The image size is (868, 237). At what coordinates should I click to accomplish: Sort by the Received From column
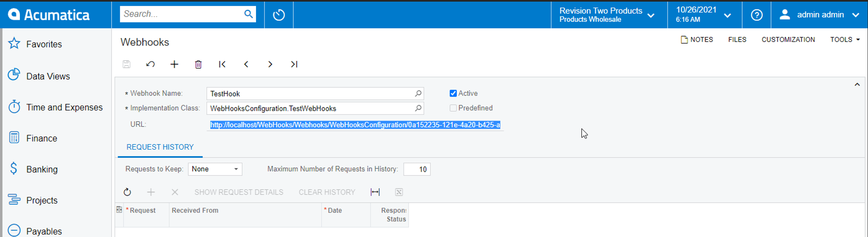click(x=245, y=215)
